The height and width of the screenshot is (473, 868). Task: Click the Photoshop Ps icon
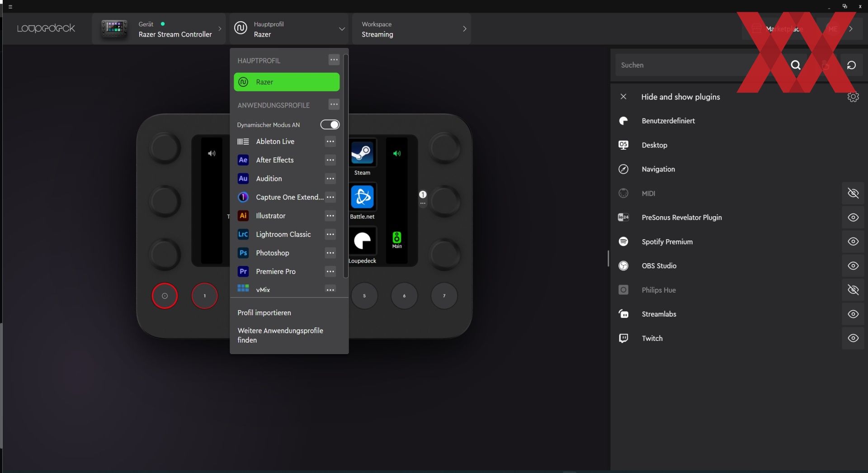coord(243,253)
